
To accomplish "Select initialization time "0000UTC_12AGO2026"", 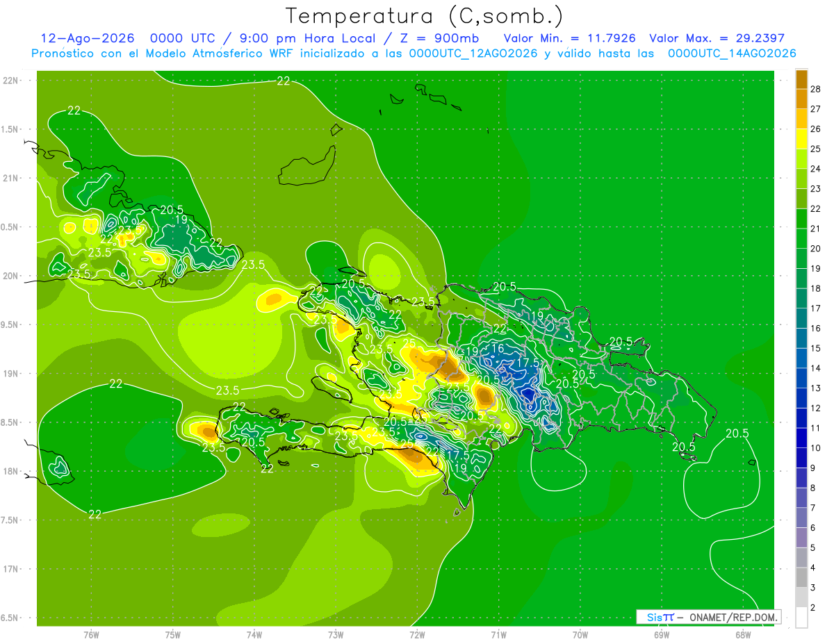I will click(473, 53).
